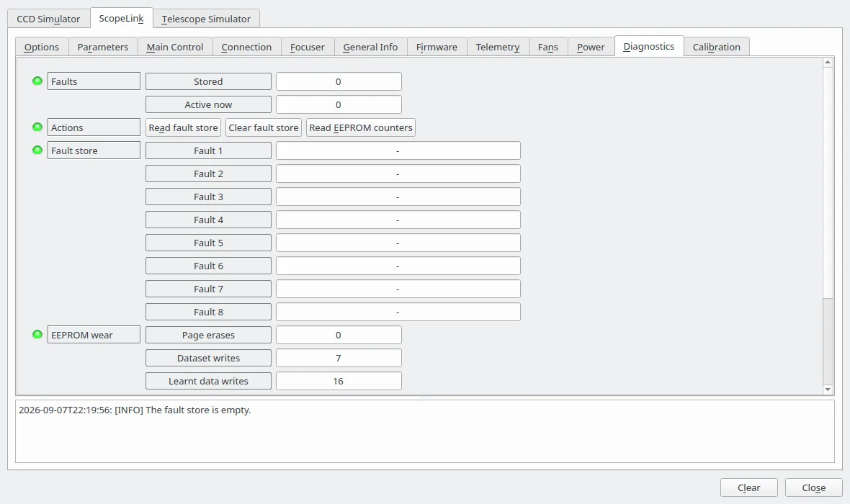Click the Fault store group label

coord(94,150)
